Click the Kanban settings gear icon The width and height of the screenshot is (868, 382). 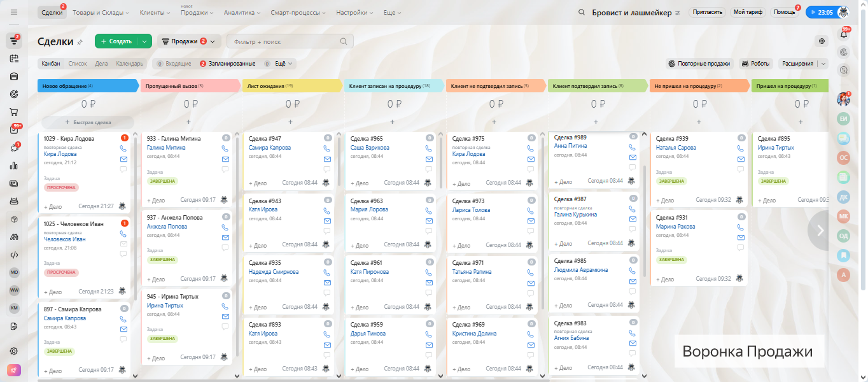[x=822, y=41]
